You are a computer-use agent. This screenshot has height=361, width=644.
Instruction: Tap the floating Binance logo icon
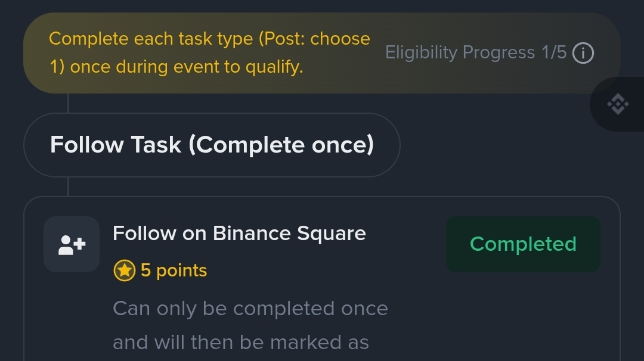click(x=618, y=105)
